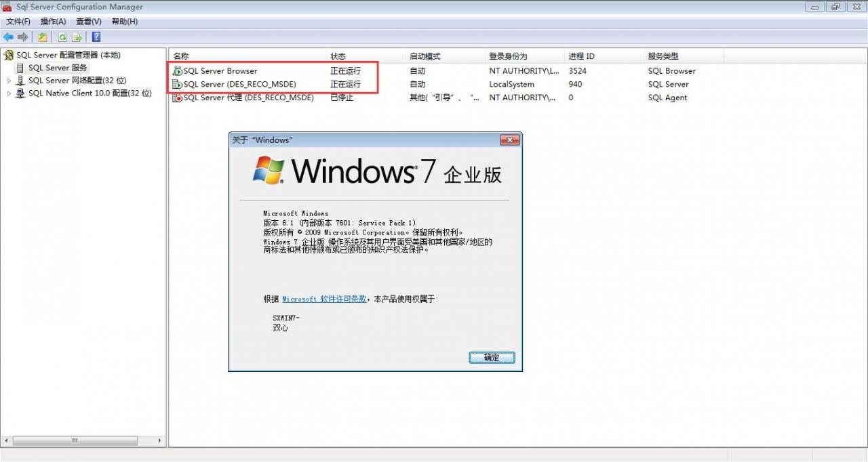The width and height of the screenshot is (868, 462).
Task: Click the 确定 button in the About dialog
Action: click(x=492, y=358)
